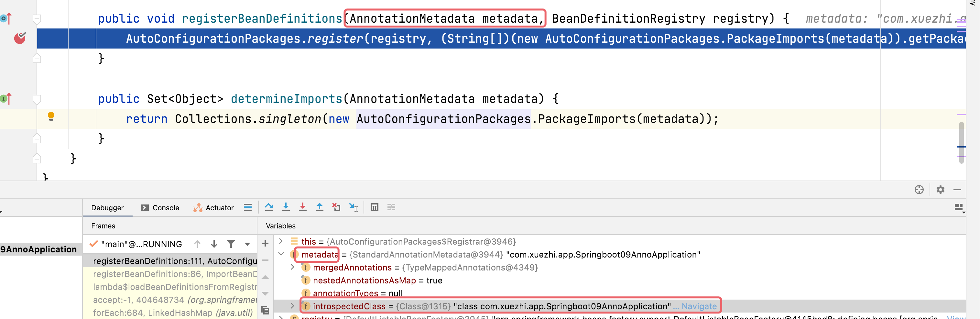Hide the debug panel with minus icon
980x319 pixels.
pyautogui.click(x=958, y=190)
